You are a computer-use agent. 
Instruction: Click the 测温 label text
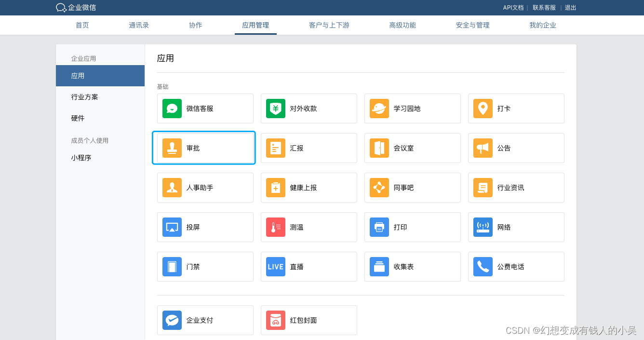coord(297,227)
